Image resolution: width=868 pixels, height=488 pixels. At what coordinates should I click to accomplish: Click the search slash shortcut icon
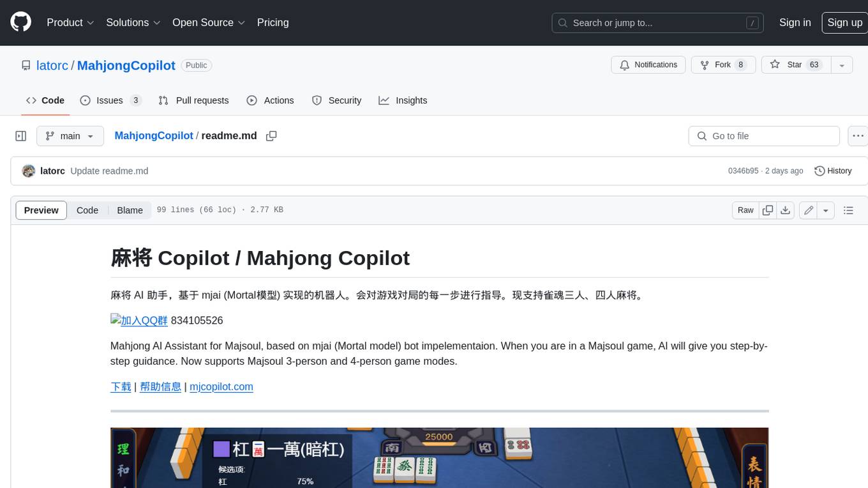753,23
